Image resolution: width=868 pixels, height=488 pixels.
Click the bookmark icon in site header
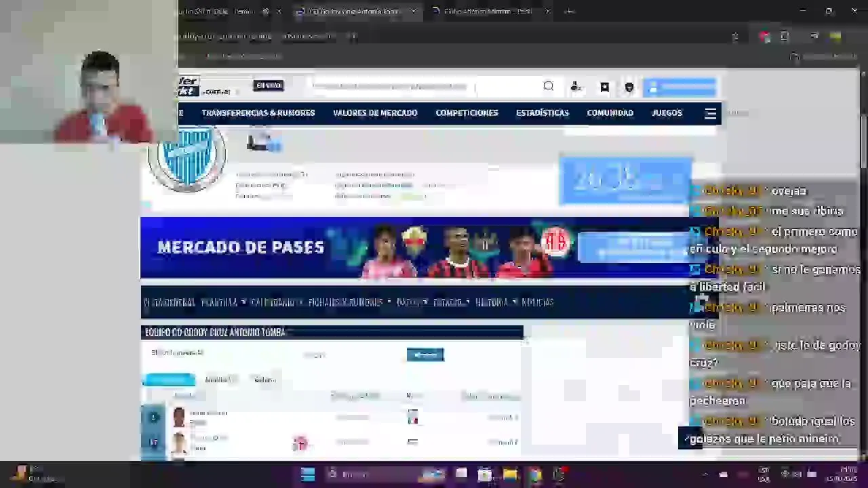pyautogui.click(x=605, y=87)
